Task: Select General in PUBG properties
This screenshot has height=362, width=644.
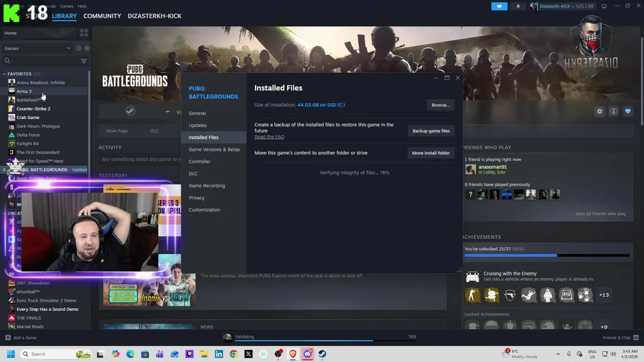Action: [214, 113]
